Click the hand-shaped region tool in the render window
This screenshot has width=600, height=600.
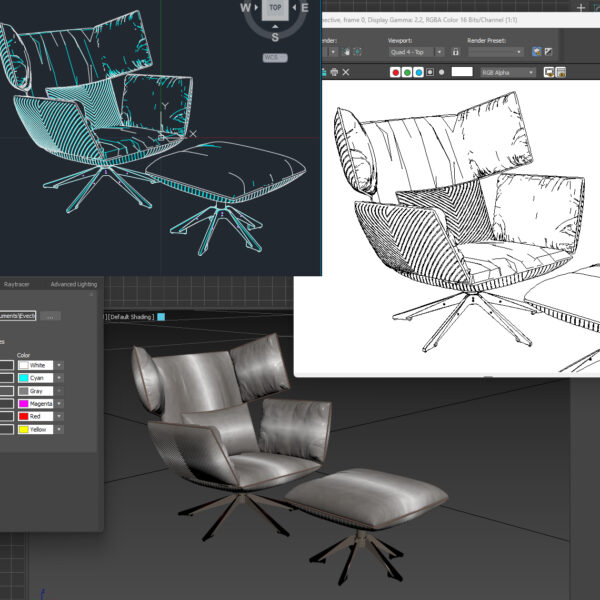tap(346, 52)
